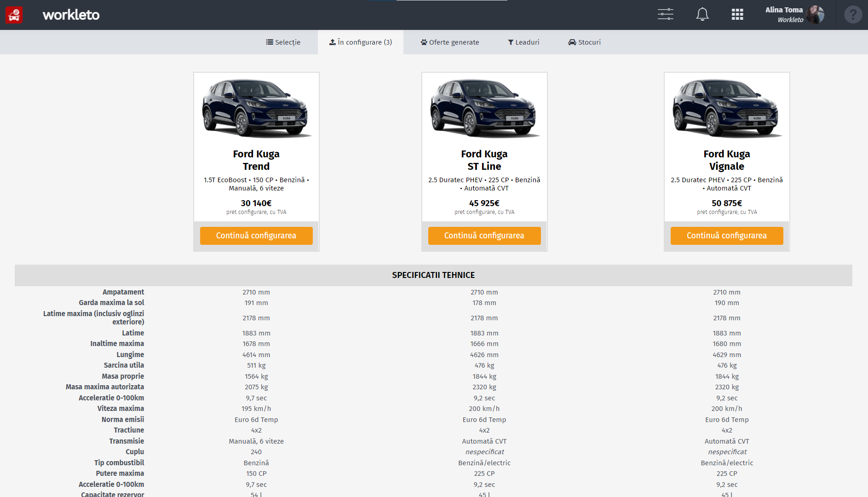
Task: Click the Garda maxima la sol label
Action: pyautogui.click(x=111, y=303)
